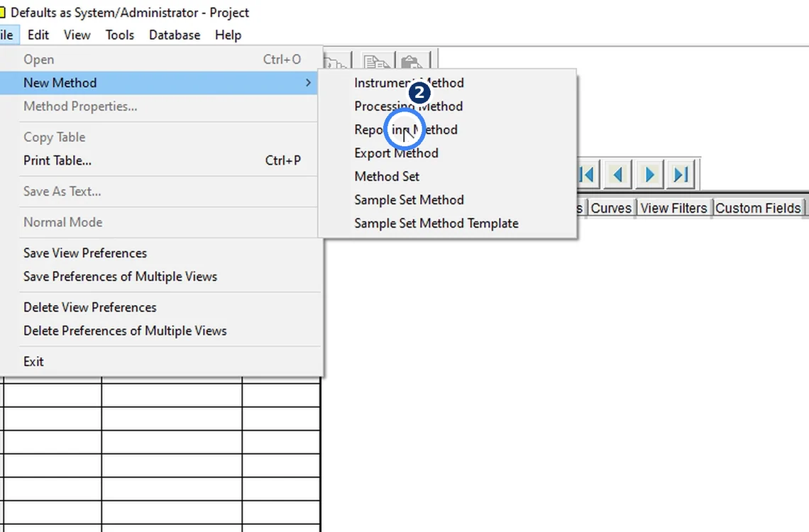Open the Edit menu

(x=38, y=35)
